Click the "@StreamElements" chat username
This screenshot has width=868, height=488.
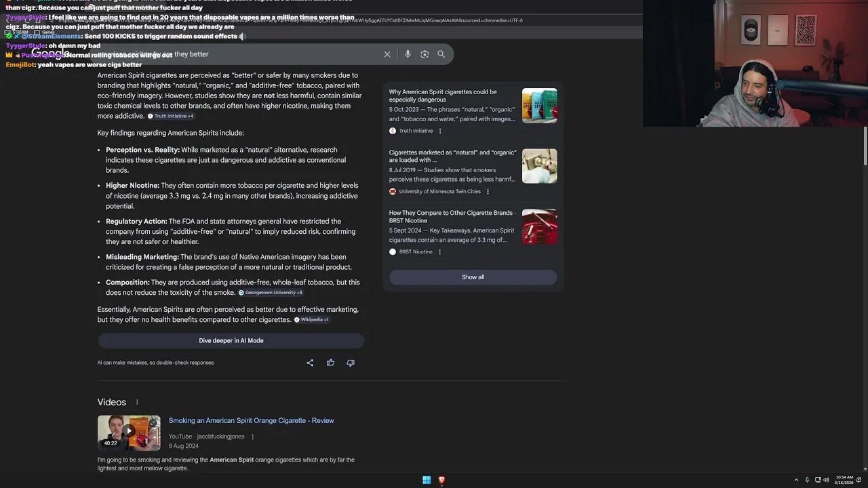pos(52,36)
